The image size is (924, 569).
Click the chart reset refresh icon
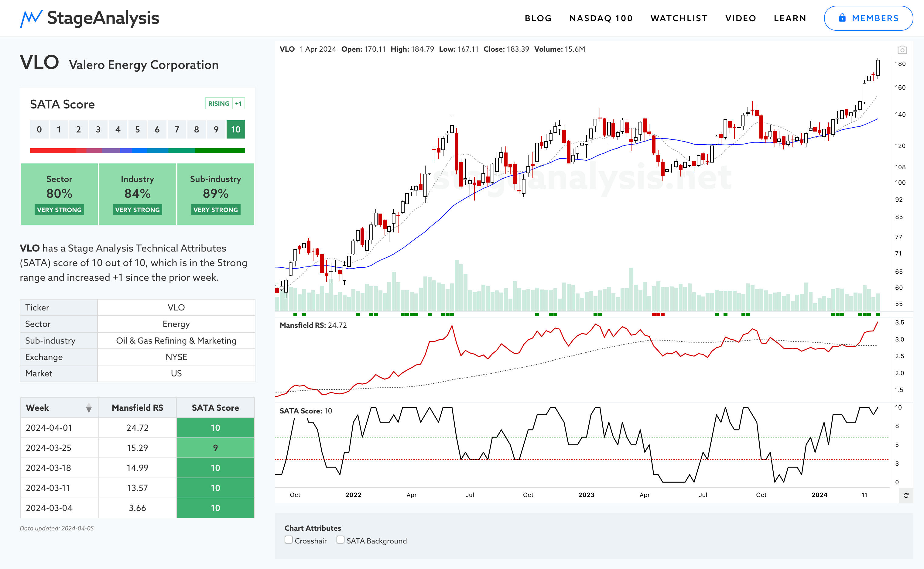906,495
